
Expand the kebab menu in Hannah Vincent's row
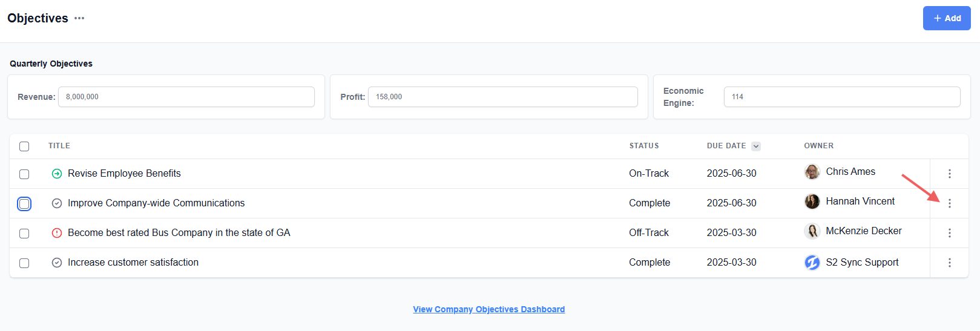click(949, 203)
